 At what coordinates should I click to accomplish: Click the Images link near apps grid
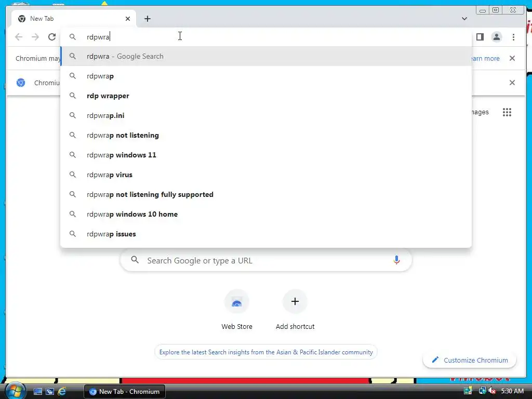point(480,112)
